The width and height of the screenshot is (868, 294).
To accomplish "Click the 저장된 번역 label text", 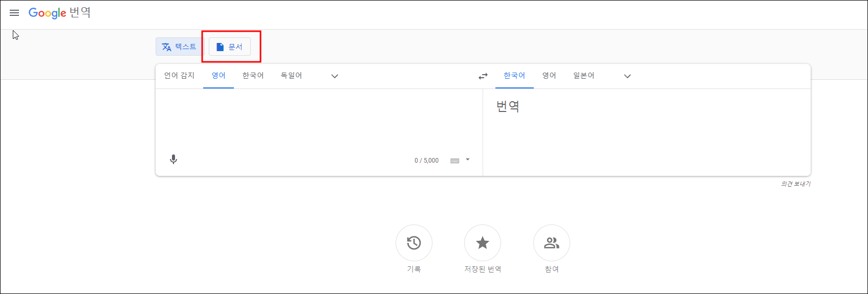I will [483, 269].
